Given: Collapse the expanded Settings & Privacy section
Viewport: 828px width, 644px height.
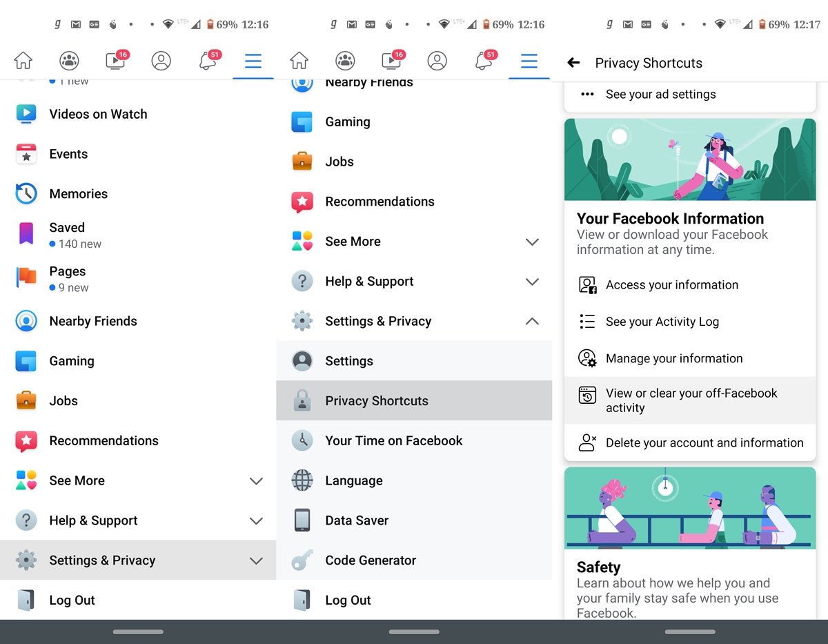Looking at the screenshot, I should point(414,321).
